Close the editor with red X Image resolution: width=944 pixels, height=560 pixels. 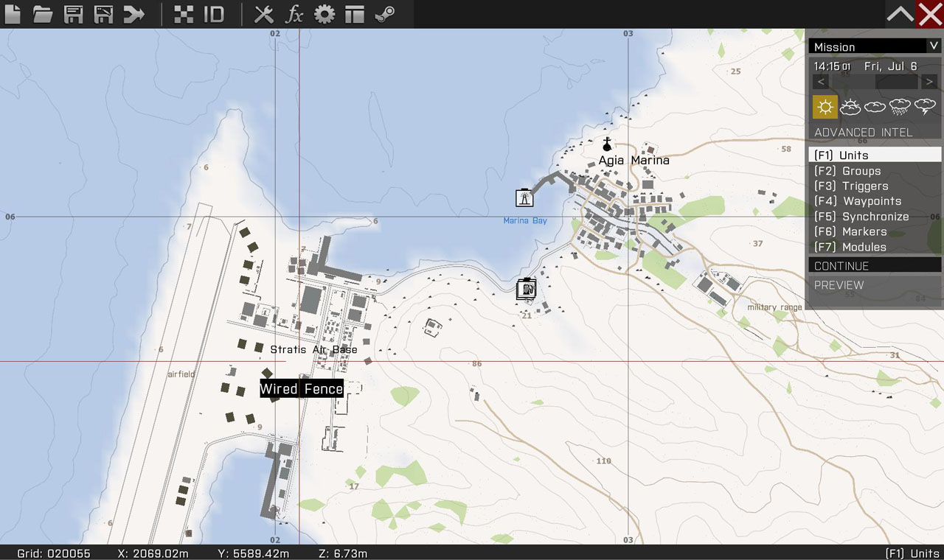point(930,14)
